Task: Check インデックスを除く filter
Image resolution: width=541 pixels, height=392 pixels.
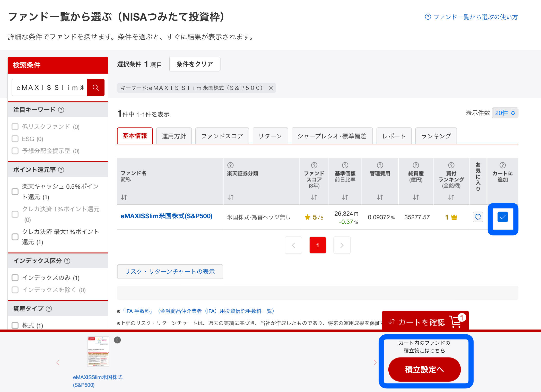Action: click(x=15, y=290)
